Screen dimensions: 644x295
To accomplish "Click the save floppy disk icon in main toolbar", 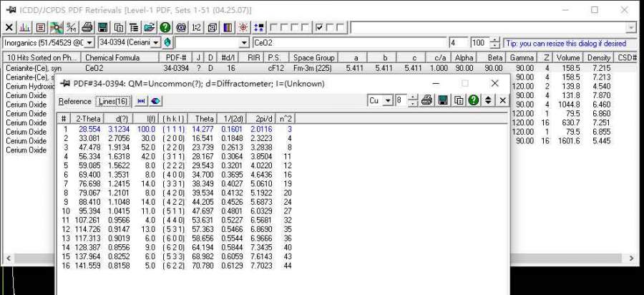I will click(103, 28).
